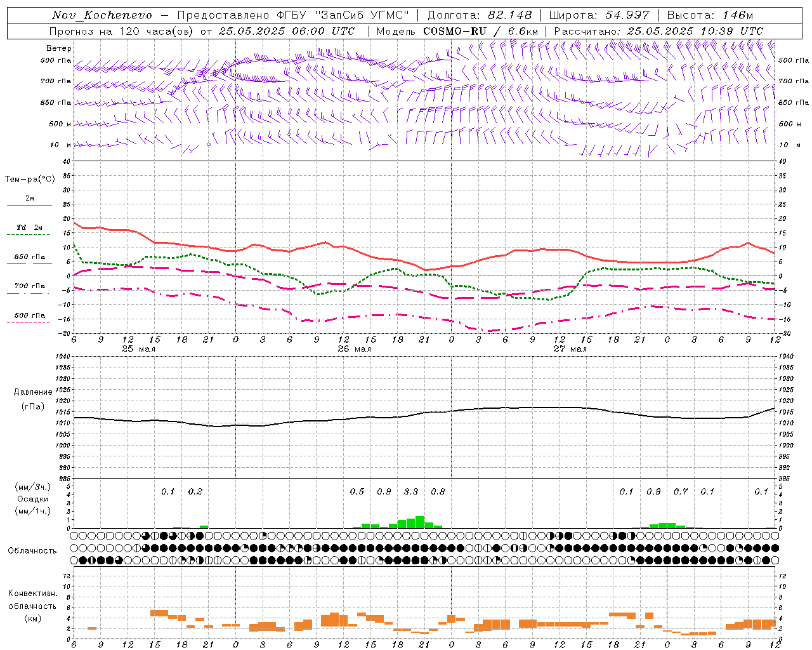Click the precipitation value "0.2"

click(x=195, y=491)
